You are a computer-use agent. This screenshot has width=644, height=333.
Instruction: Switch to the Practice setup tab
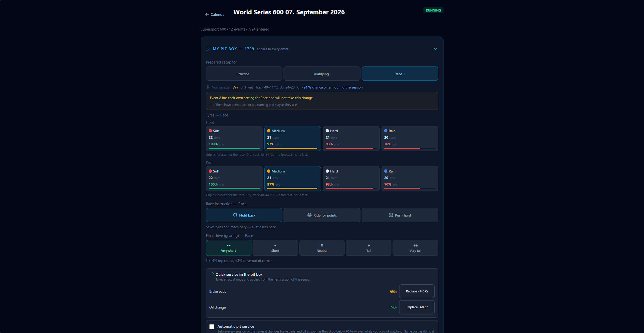(244, 74)
